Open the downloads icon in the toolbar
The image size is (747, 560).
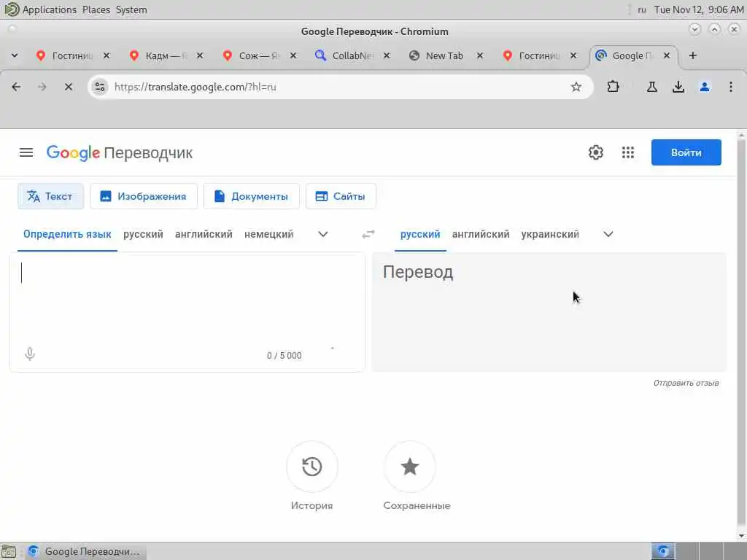click(678, 87)
